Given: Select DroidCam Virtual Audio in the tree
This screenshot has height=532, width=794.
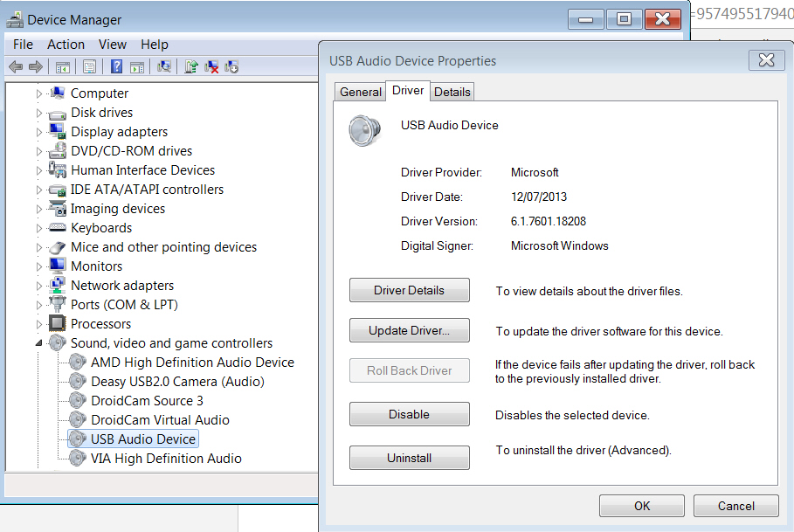Looking at the screenshot, I should coord(160,419).
